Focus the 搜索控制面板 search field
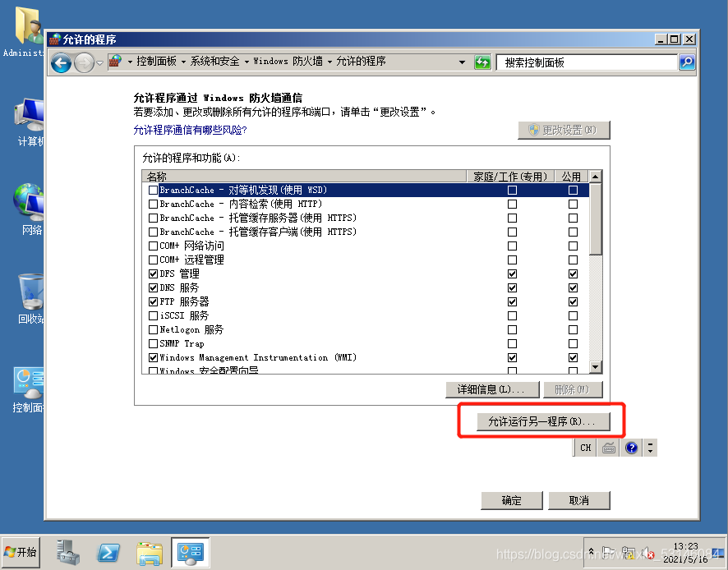This screenshot has height=570, width=728. pos(587,62)
